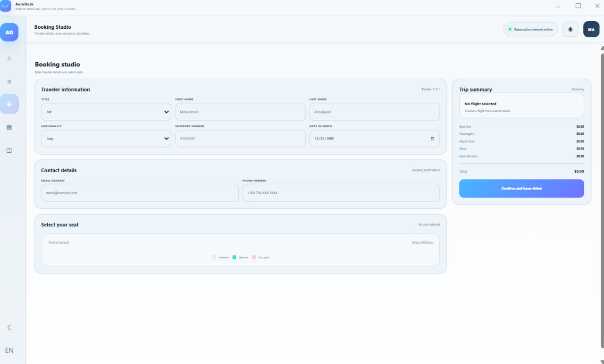Open the Title dropdown showing Mr
Screen dimensions: 604x364
[106, 112]
